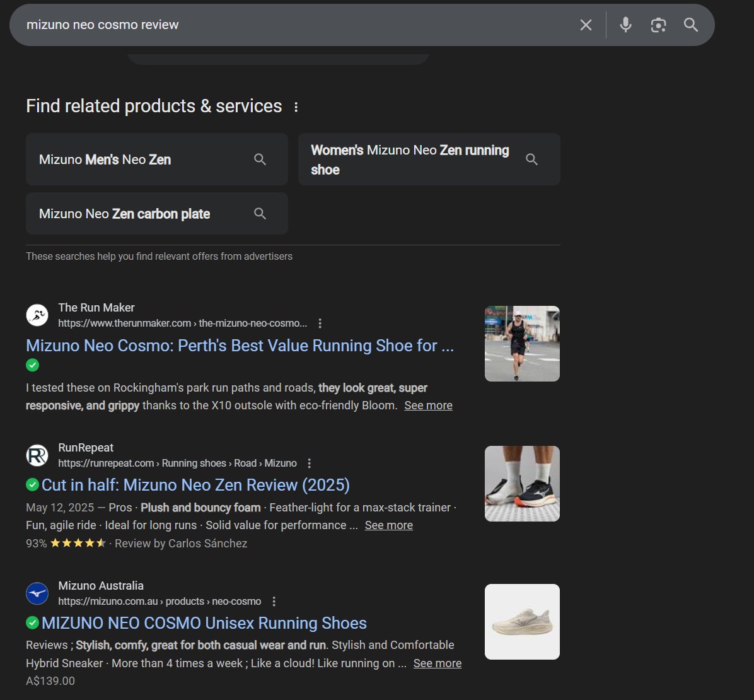
Task: Click Review by Carlos Sánchez text
Action: [181, 544]
